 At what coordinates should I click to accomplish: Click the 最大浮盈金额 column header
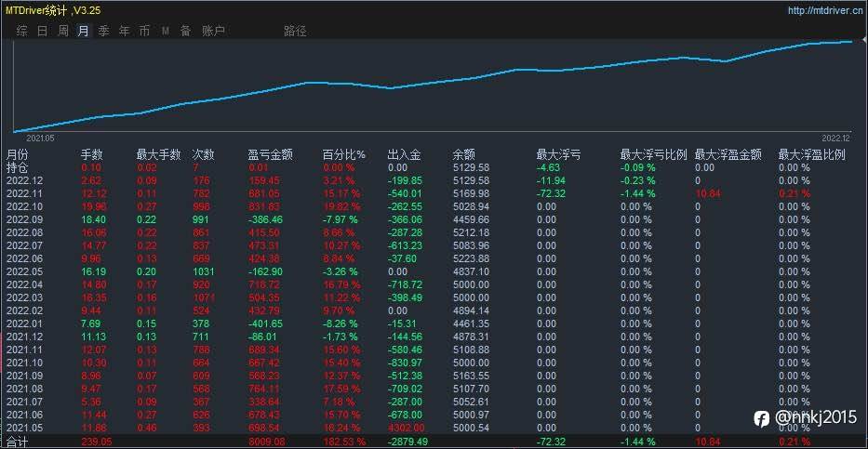(x=728, y=155)
